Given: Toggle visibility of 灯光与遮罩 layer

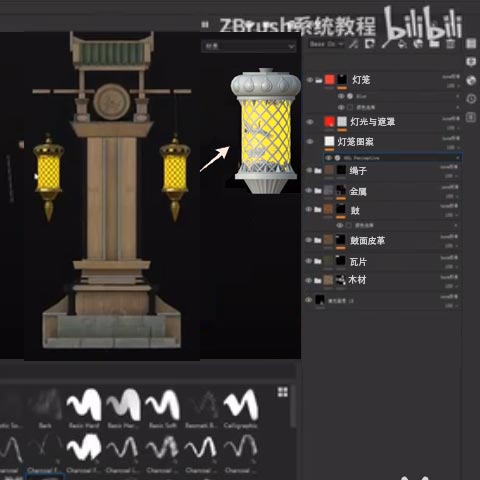Looking at the screenshot, I should tap(309, 122).
